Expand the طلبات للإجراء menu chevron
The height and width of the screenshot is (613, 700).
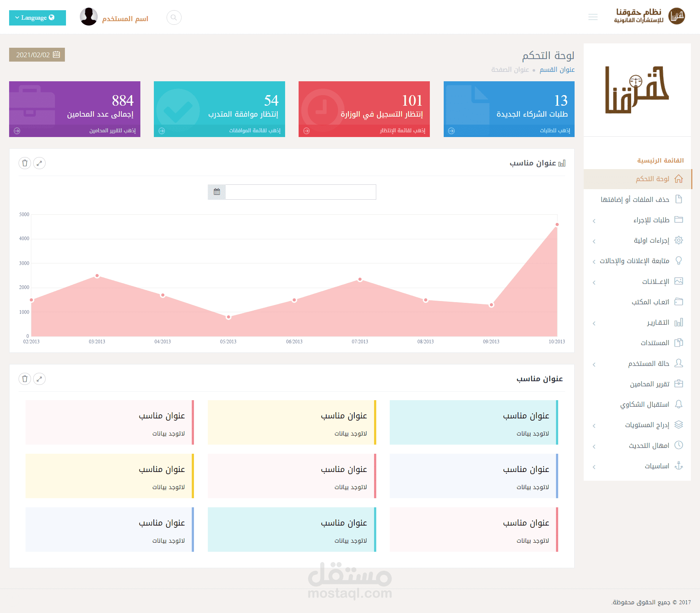pos(594,221)
